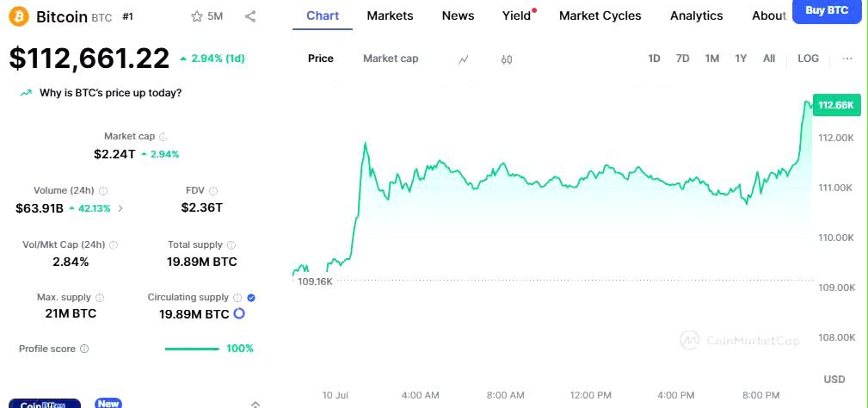
Task: Click the Volume (24h) info icon
Action: [103, 191]
